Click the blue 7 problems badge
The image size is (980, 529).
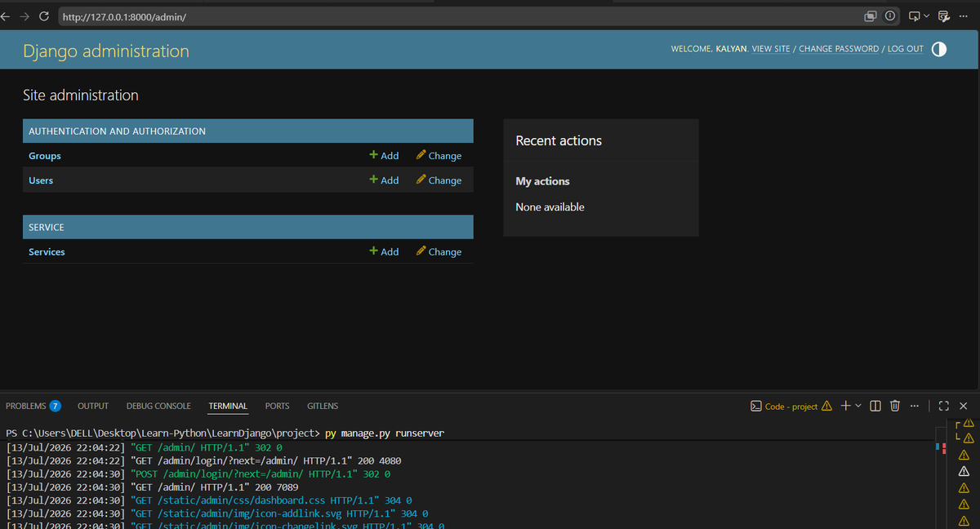pos(55,406)
